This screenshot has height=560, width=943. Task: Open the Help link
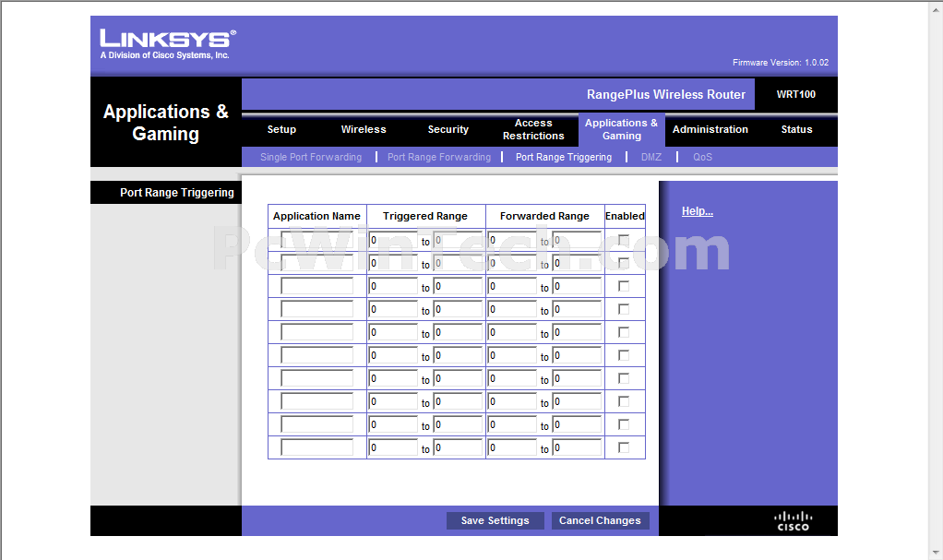[697, 211]
